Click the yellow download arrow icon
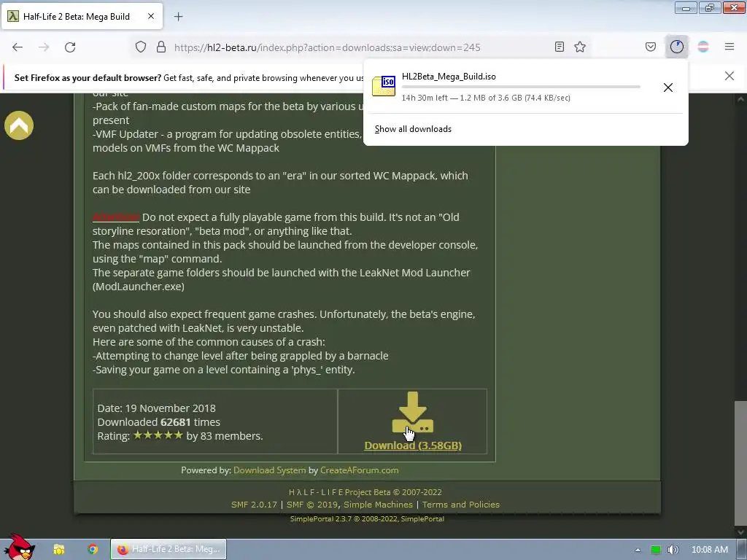Screen dimensions: 747x560 [413, 413]
